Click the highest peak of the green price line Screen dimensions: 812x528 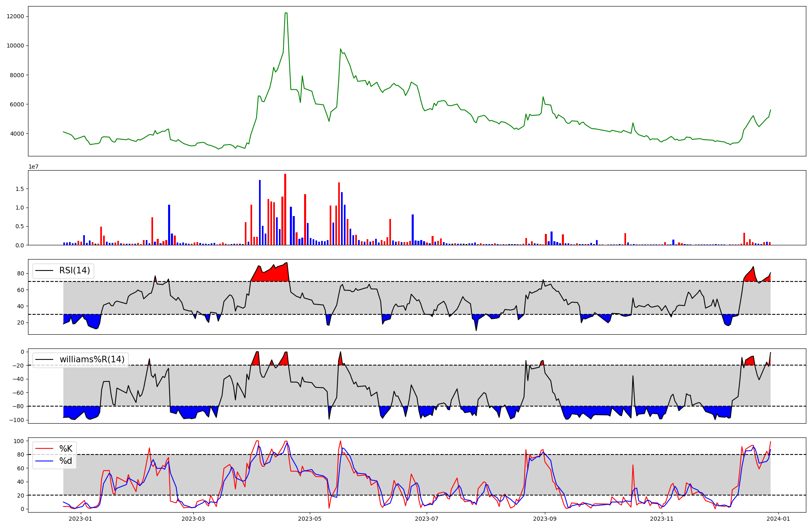coord(286,13)
